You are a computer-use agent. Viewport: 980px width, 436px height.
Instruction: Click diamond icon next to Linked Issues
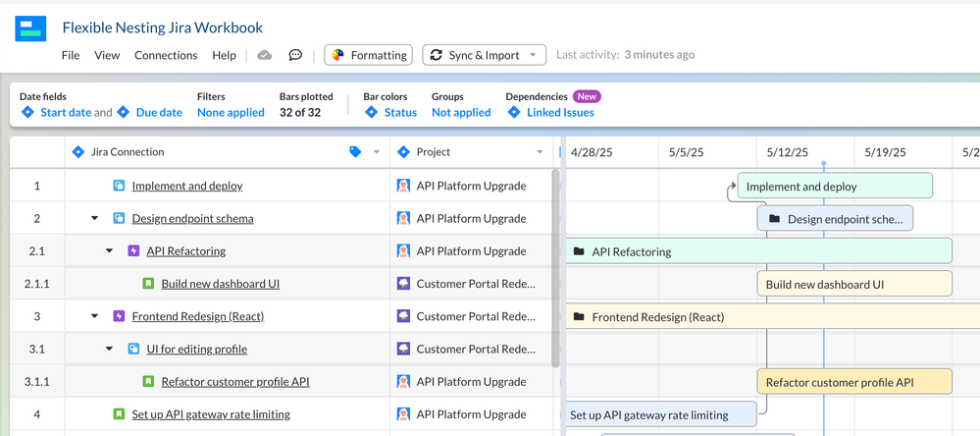514,113
